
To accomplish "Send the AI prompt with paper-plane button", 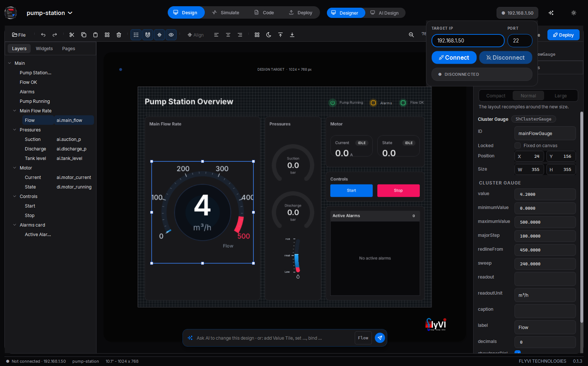I will [x=380, y=338].
